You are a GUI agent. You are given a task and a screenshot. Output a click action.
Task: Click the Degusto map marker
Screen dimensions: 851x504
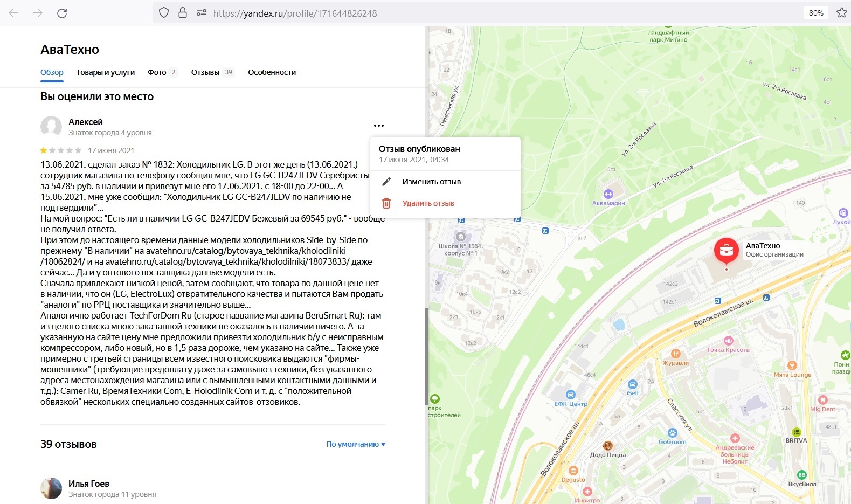(573, 471)
